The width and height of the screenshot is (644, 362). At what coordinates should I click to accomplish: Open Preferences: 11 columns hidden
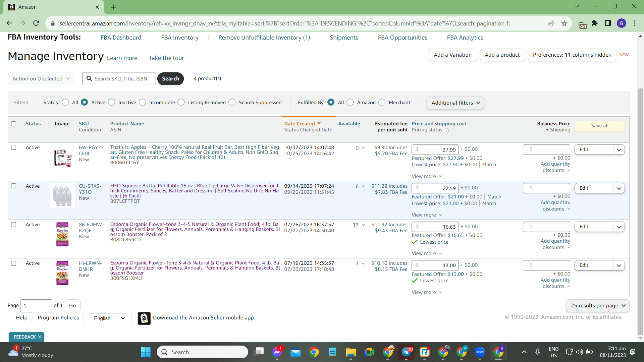[x=572, y=55]
